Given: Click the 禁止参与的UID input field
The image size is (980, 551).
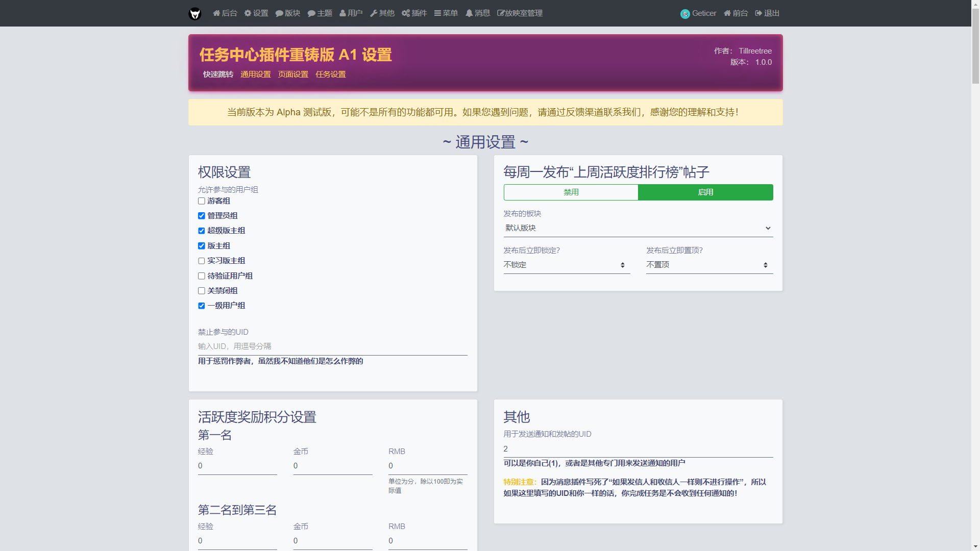Looking at the screenshot, I should tap(333, 346).
